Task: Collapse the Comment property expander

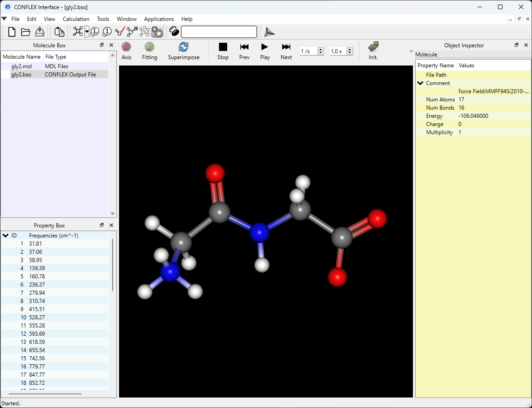Action: [x=420, y=83]
